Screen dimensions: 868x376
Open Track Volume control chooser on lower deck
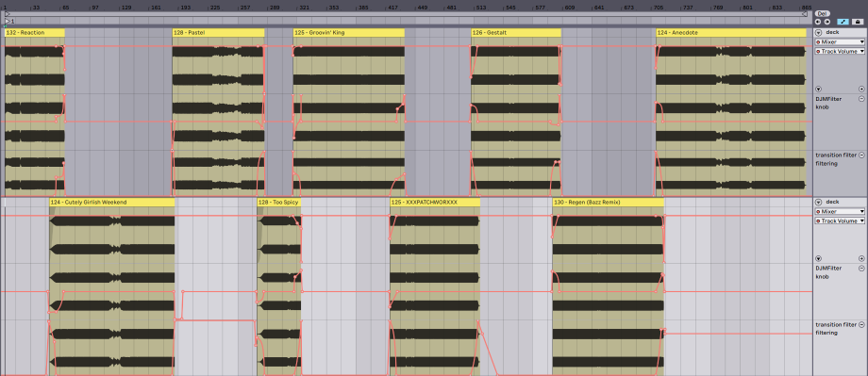(839, 221)
